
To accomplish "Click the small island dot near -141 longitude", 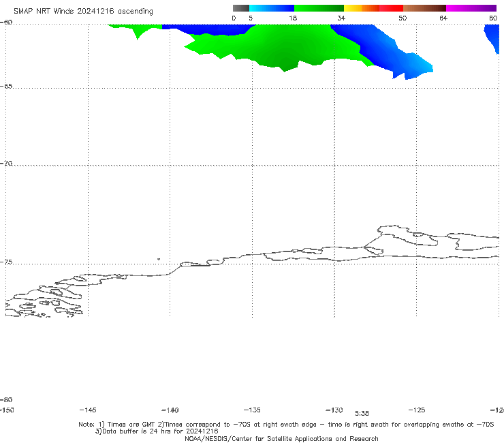I will pos(159,259).
